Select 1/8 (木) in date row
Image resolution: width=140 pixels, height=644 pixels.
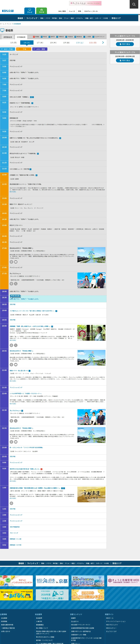[x=53, y=43]
